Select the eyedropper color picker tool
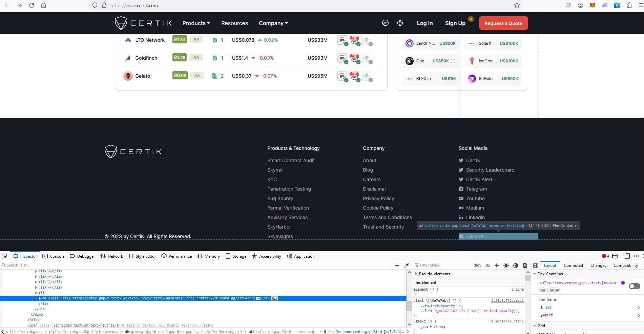This screenshot has height=334, width=644. [x=407, y=266]
